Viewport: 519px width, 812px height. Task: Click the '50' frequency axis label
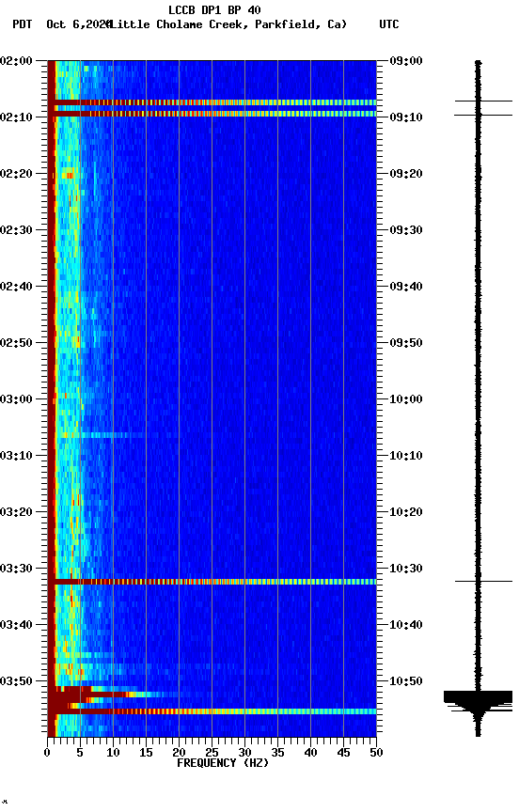click(x=376, y=753)
